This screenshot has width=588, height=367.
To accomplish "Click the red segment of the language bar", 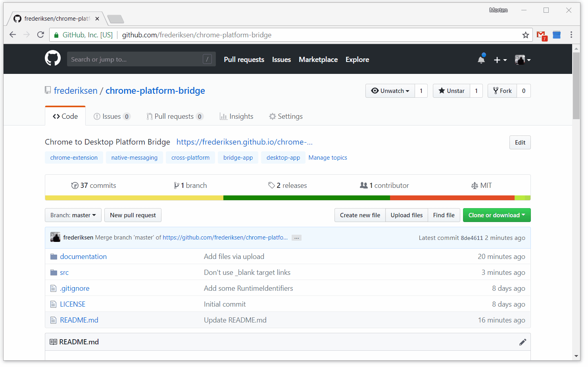I will click(453, 198).
